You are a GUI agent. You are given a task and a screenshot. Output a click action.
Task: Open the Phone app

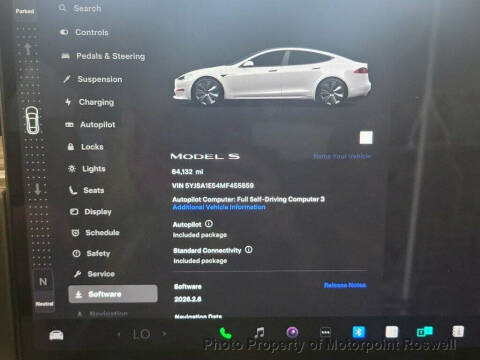[x=225, y=333]
